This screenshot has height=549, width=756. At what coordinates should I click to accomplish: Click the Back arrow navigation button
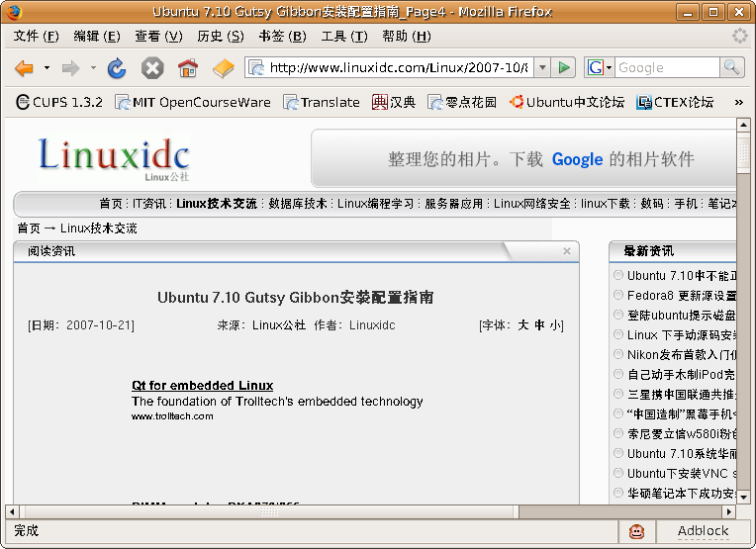pyautogui.click(x=24, y=68)
